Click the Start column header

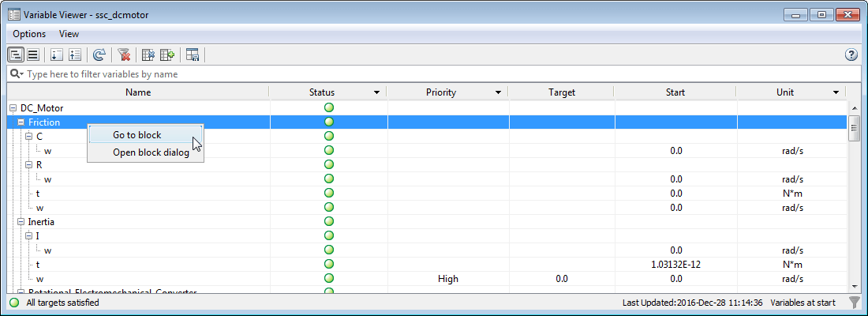pos(675,92)
